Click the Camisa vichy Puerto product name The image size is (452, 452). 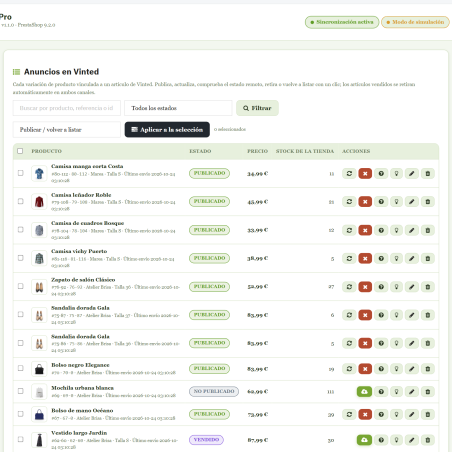79,251
